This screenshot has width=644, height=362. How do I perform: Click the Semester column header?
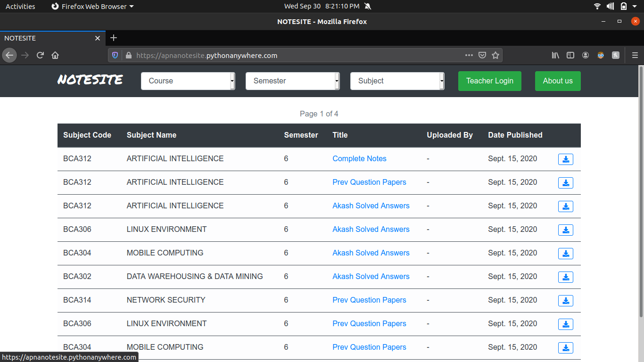[301, 135]
